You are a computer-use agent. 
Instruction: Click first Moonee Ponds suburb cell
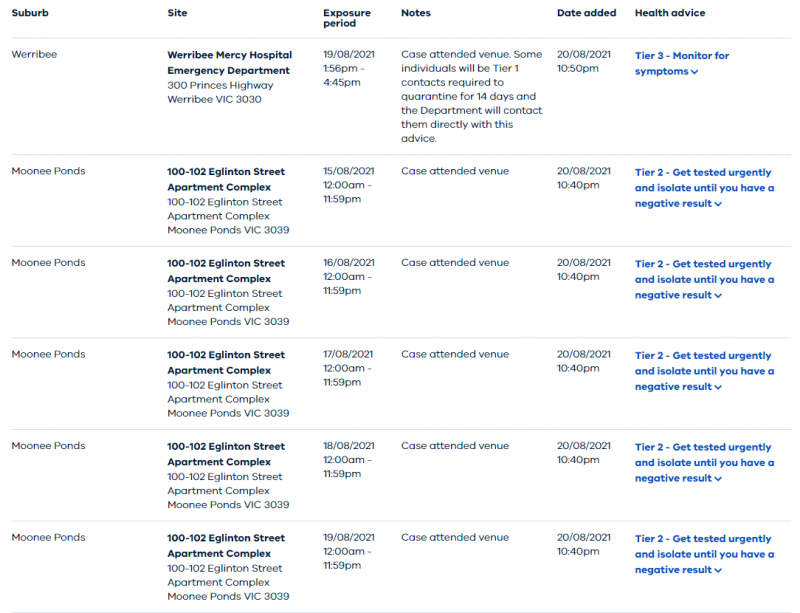[48, 171]
